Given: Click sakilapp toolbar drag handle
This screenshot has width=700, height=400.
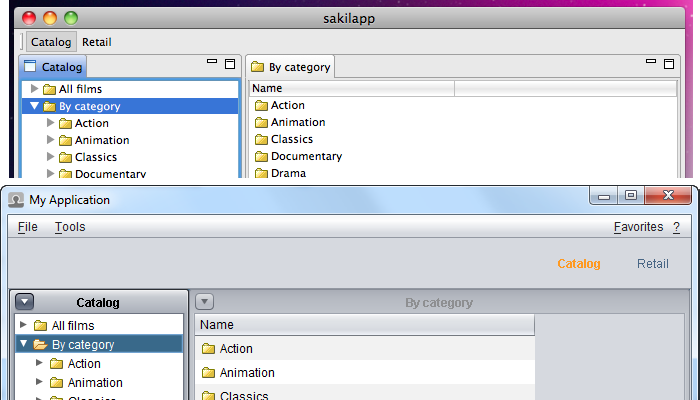Looking at the screenshot, I should click(22, 42).
